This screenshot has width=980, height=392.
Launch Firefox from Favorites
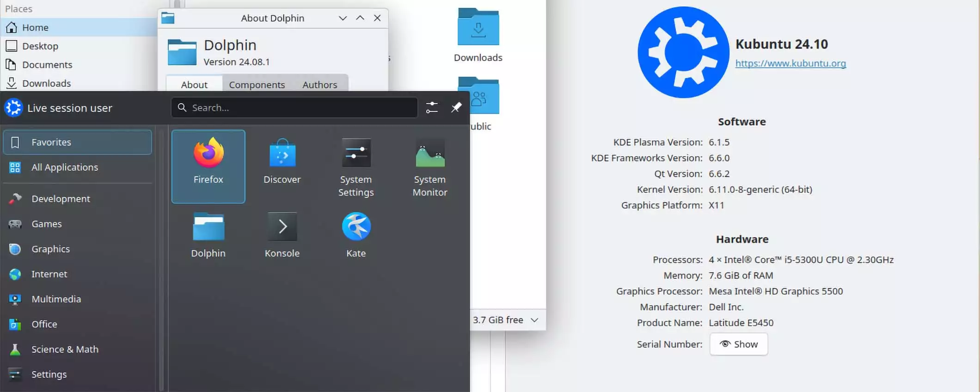208,166
